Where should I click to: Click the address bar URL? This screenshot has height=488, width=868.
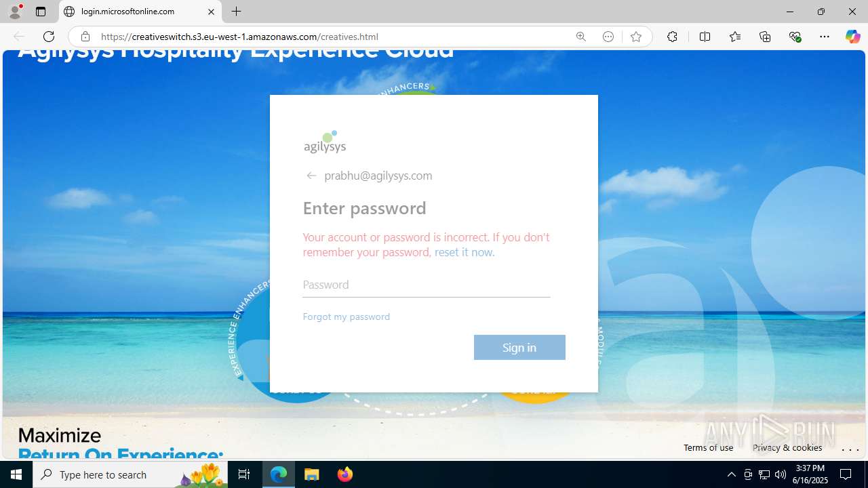239,37
